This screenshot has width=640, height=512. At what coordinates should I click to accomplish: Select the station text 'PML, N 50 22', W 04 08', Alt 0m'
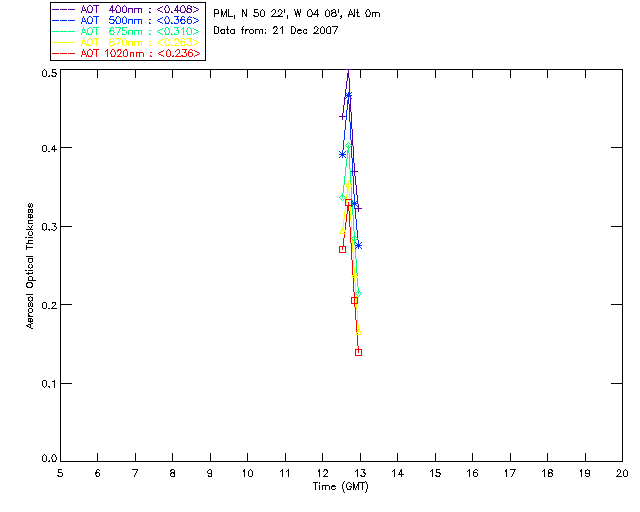tap(297, 14)
